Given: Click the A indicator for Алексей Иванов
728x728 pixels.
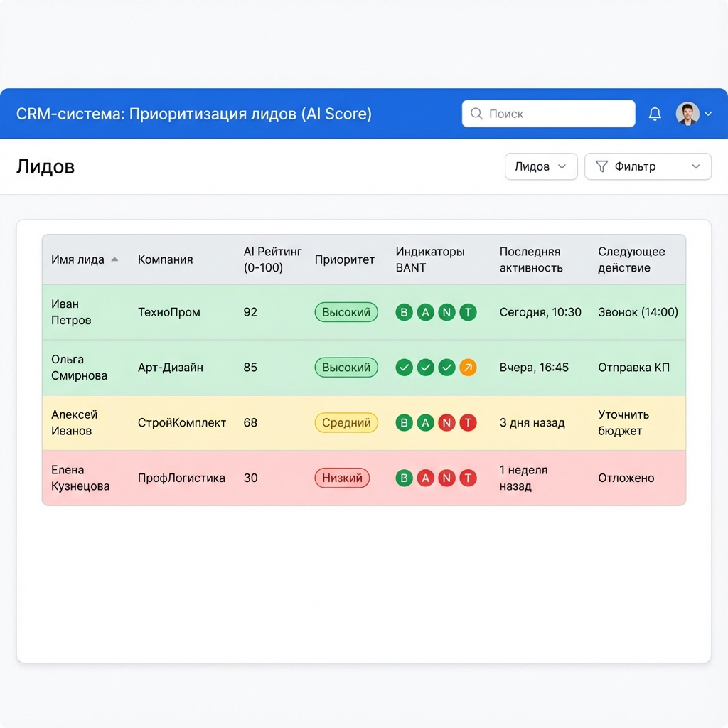Looking at the screenshot, I should point(425,422).
